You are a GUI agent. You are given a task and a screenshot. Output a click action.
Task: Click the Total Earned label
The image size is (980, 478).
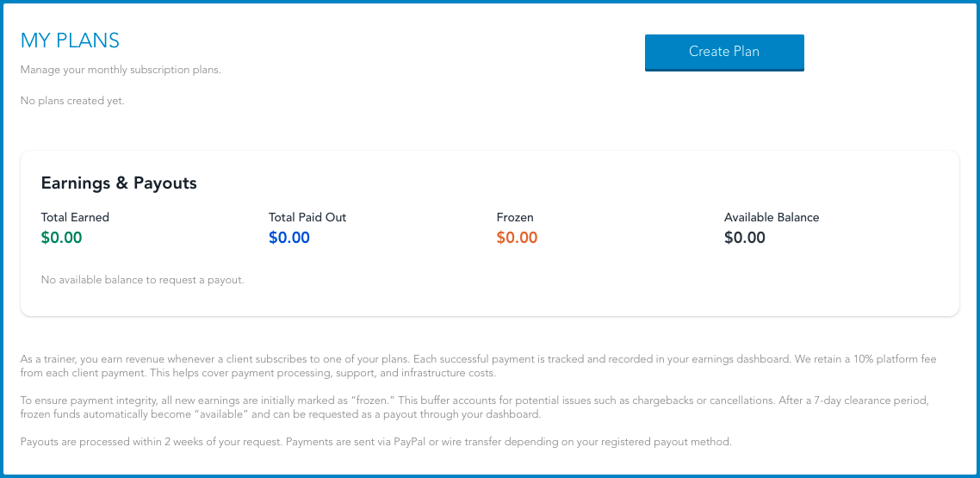(75, 217)
